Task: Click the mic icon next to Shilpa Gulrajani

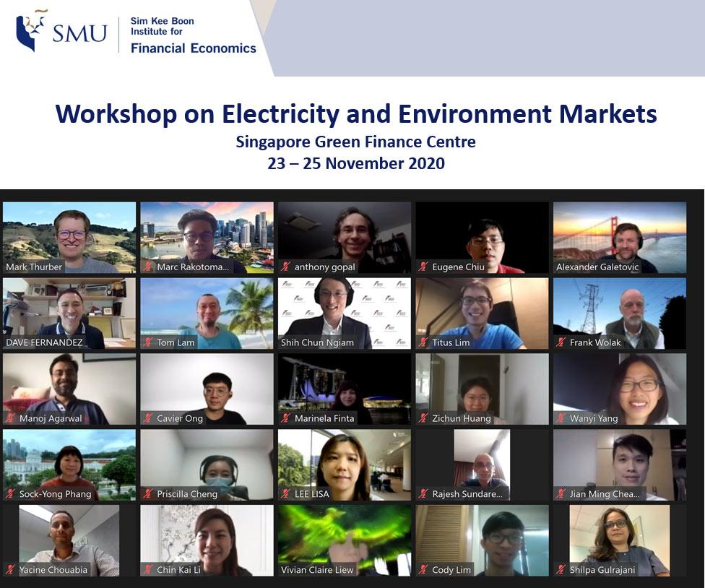Action: point(561,568)
